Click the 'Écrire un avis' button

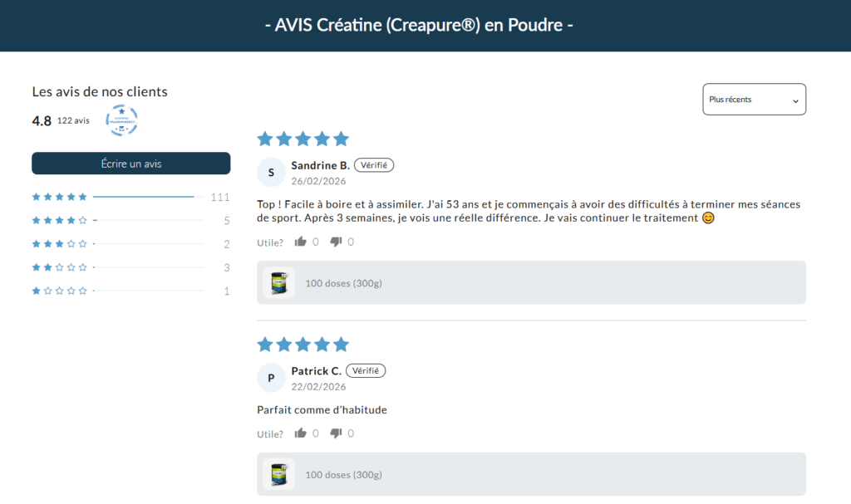[130, 163]
